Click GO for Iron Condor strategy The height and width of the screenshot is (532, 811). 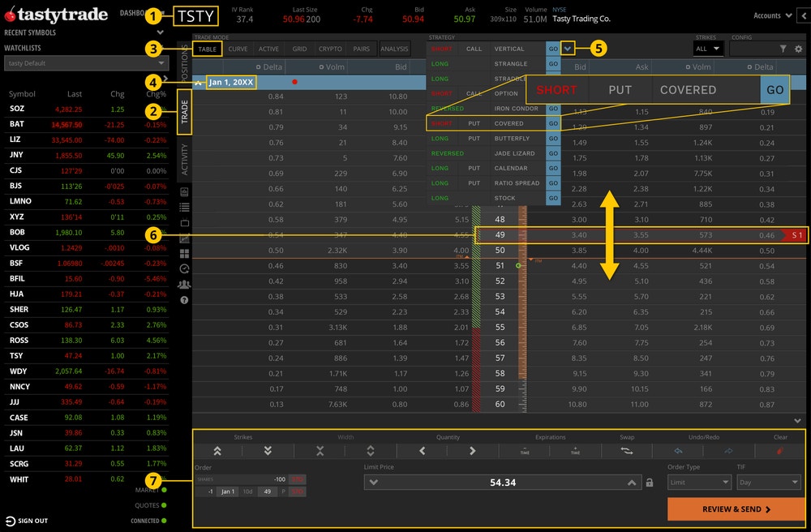pos(553,109)
